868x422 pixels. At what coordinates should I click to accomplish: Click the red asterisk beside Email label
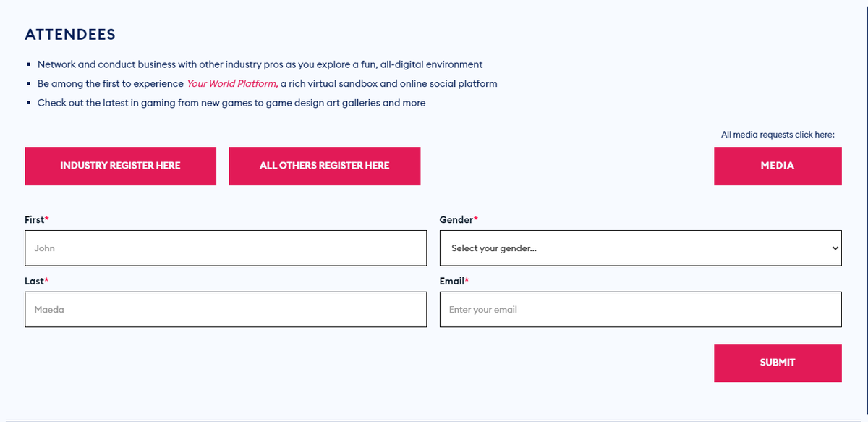pyautogui.click(x=467, y=279)
